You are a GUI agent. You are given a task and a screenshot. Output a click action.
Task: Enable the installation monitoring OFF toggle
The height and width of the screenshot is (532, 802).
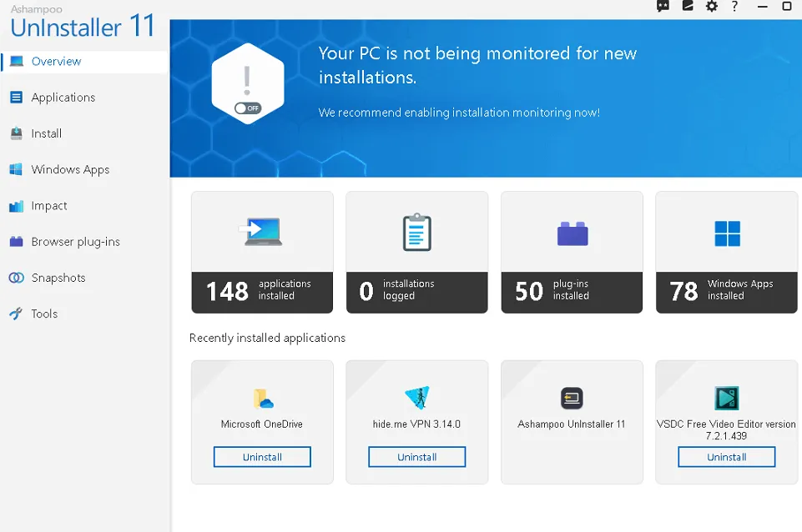[x=248, y=108]
